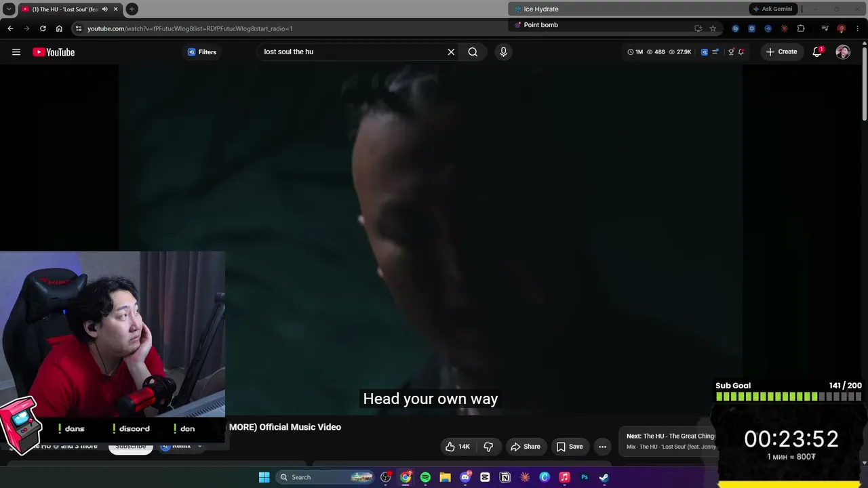Viewport: 868px width, 488px height.
Task: Open the vidIQ list icon in header
Action: (715, 52)
